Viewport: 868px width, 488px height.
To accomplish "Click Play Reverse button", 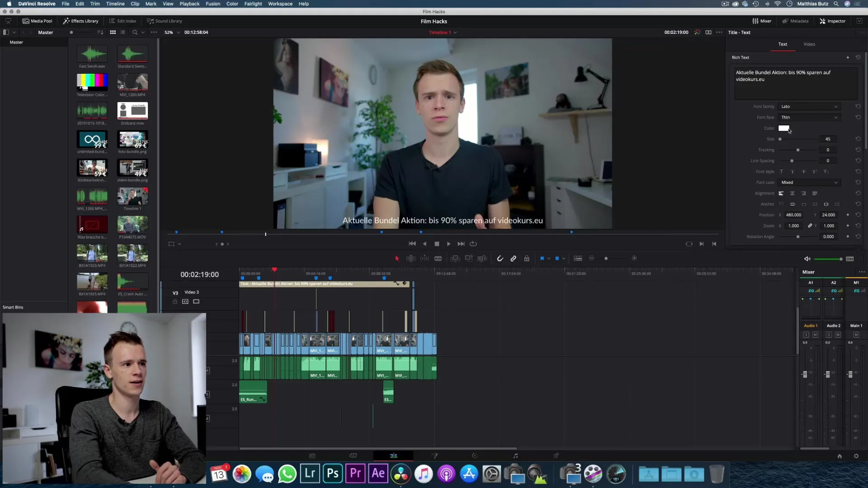I will point(425,244).
